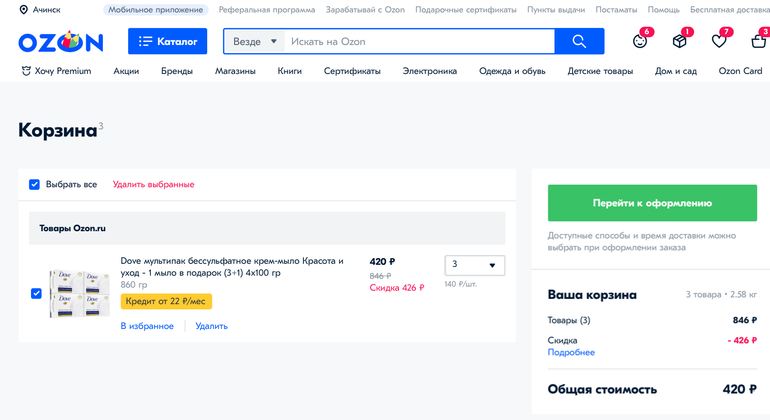The image size is (770, 420).
Task: Expand the Везде search category dropdown
Action: [x=254, y=42]
